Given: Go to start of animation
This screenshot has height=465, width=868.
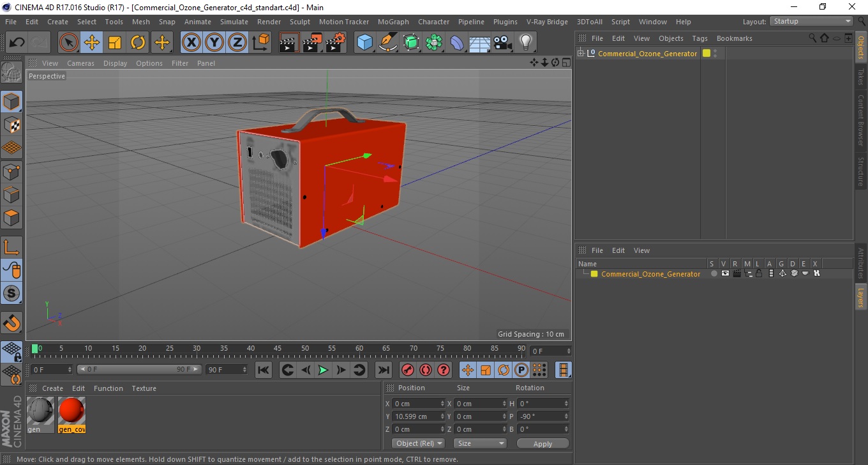Looking at the screenshot, I should coord(264,370).
